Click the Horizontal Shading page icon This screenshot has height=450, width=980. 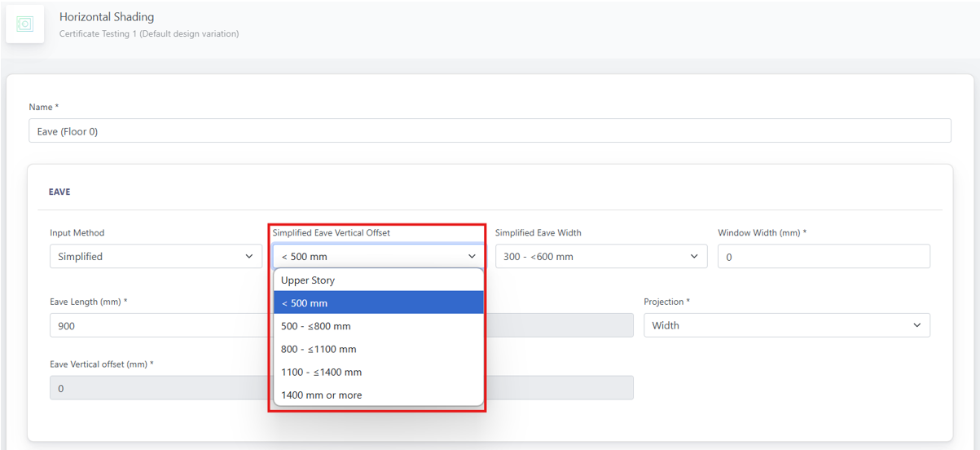click(x=25, y=24)
